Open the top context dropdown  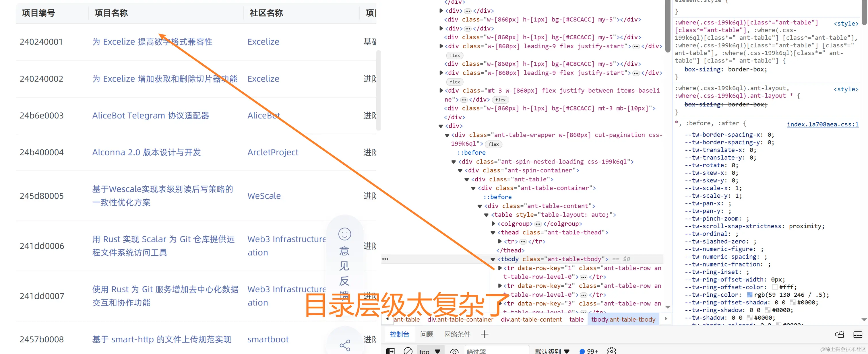430,351
